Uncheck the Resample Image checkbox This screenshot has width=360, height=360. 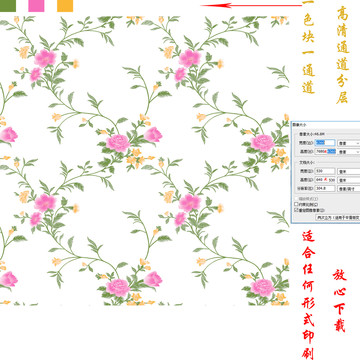296,210
